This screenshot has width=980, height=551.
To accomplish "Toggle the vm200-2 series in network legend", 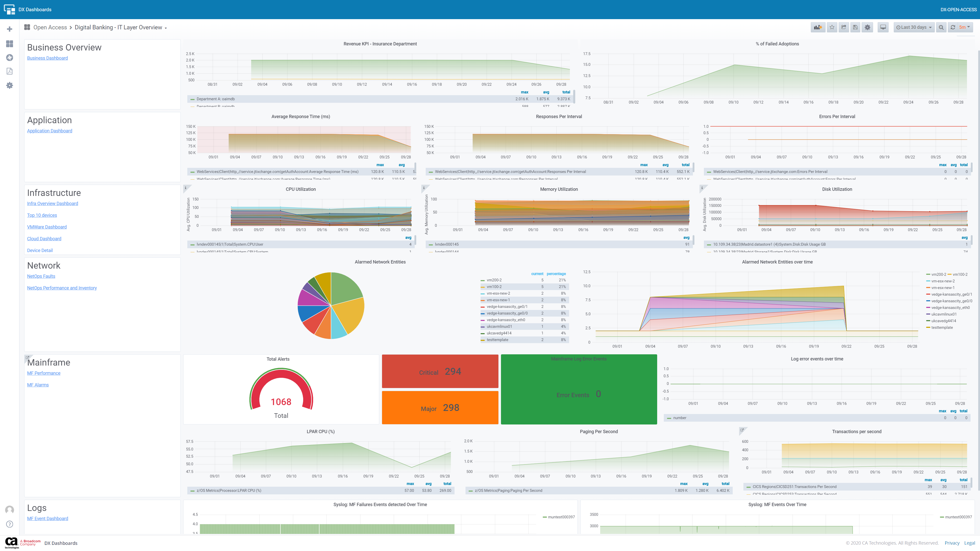I will [x=494, y=280].
